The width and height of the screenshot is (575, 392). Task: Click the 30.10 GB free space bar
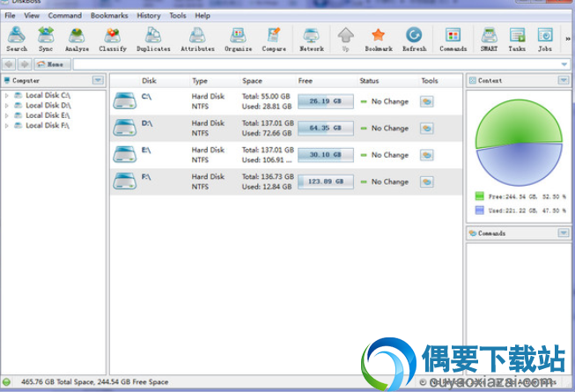[326, 155]
